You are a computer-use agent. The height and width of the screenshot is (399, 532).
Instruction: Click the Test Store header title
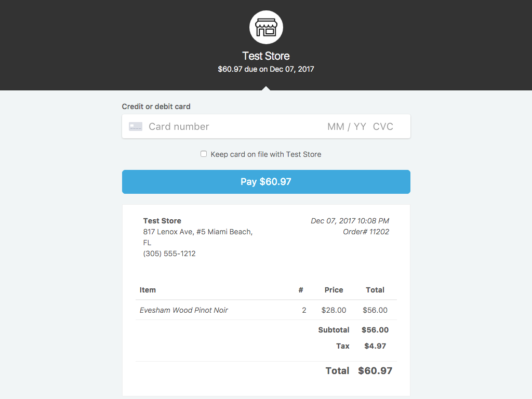point(266,56)
